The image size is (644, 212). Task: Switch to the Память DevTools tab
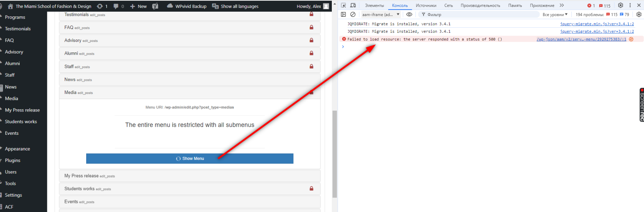pyautogui.click(x=515, y=5)
